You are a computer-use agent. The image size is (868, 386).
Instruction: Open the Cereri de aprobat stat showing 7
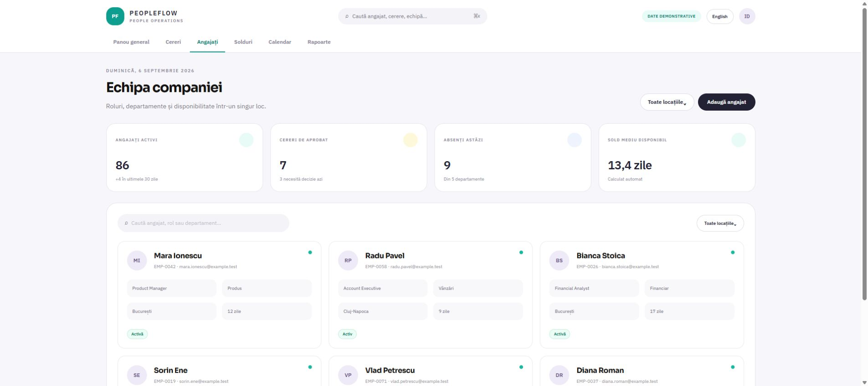pyautogui.click(x=349, y=157)
